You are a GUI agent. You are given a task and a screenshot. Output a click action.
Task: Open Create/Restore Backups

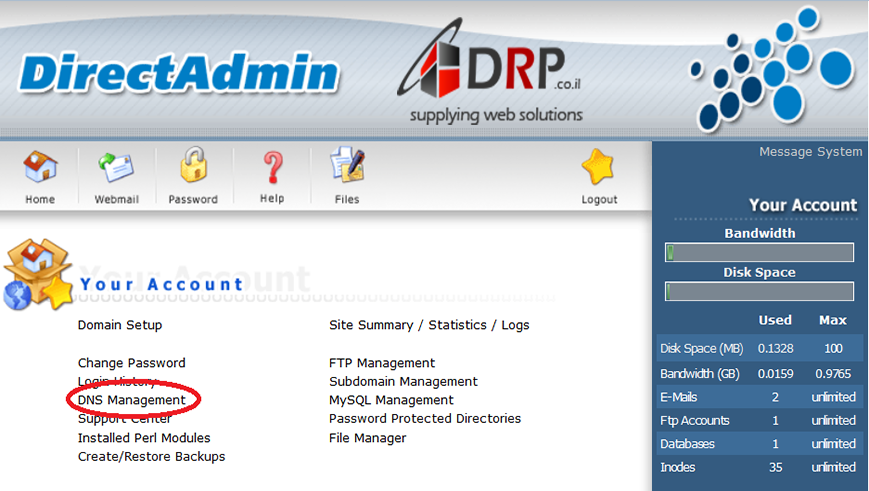pos(152,457)
